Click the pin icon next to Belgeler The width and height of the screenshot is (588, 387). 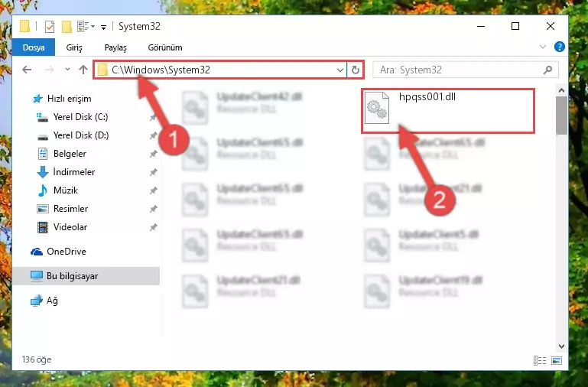[x=153, y=154]
